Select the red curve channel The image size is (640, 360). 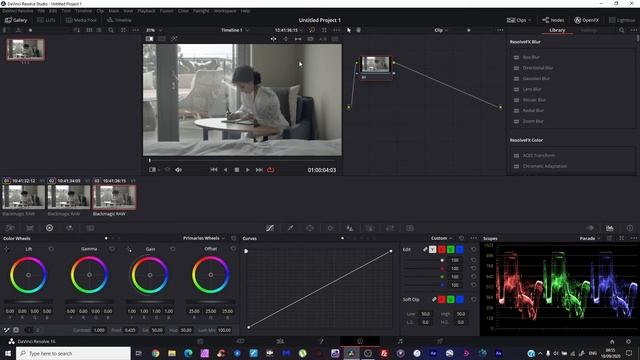tap(442, 249)
